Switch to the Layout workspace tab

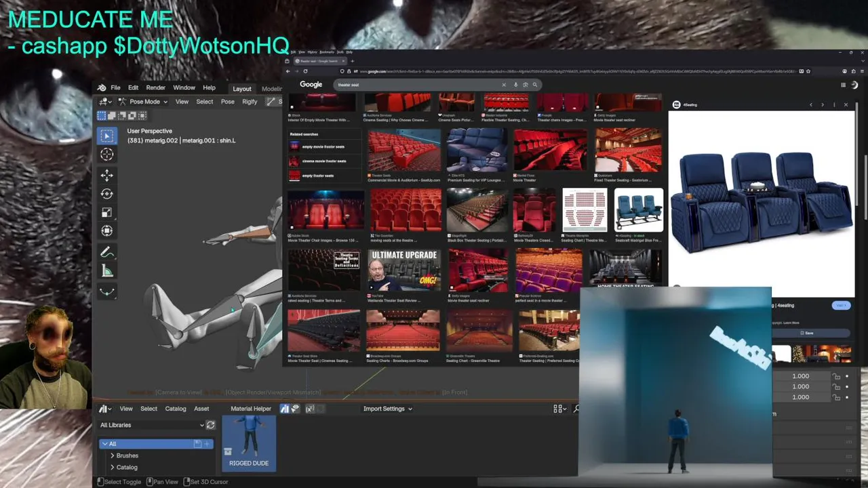[242, 89]
